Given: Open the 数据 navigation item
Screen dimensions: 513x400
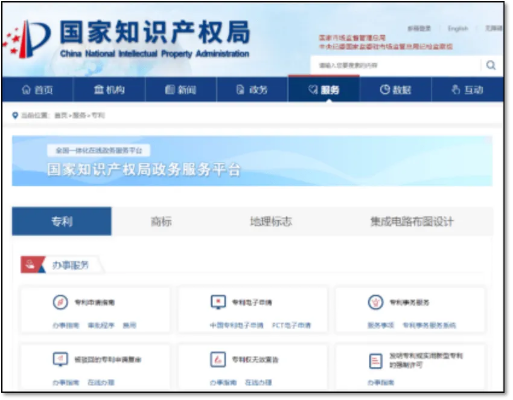Looking at the screenshot, I should (x=395, y=90).
